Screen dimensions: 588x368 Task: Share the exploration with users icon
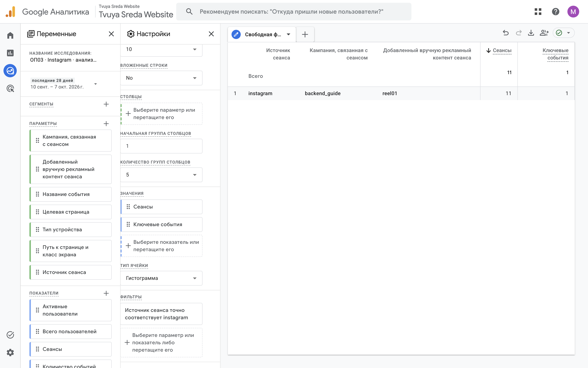click(544, 33)
